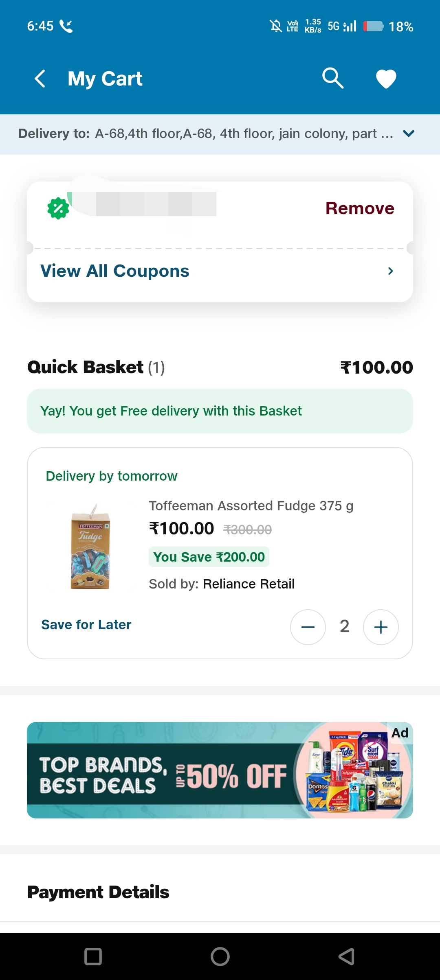Increase fudge quantity with plus button
Screen dimensions: 440x980
(x=381, y=627)
